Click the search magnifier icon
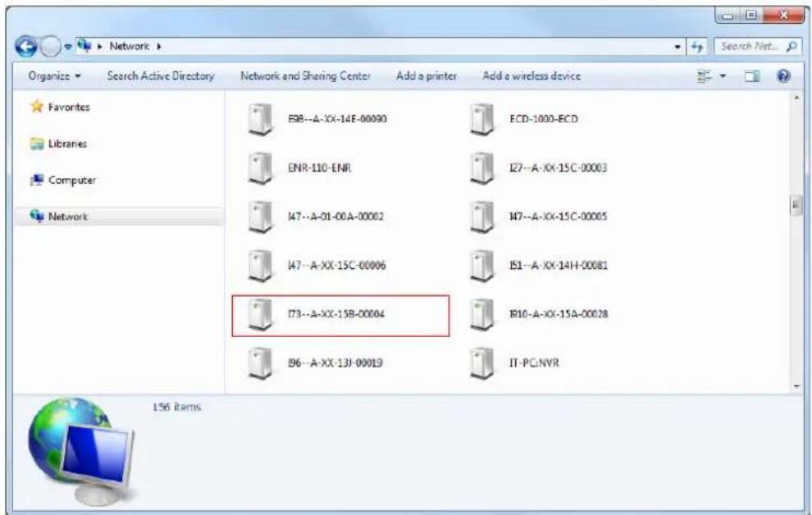Screen dimensions: 812x515 coord(791,47)
